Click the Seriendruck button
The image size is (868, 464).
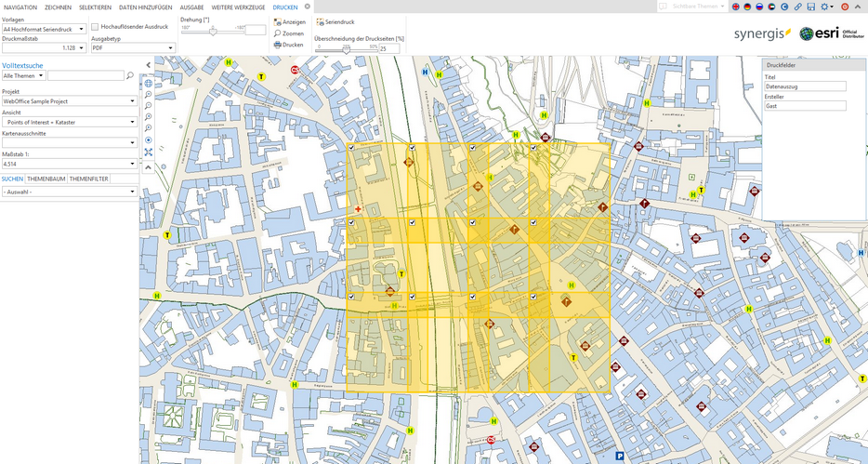click(336, 21)
